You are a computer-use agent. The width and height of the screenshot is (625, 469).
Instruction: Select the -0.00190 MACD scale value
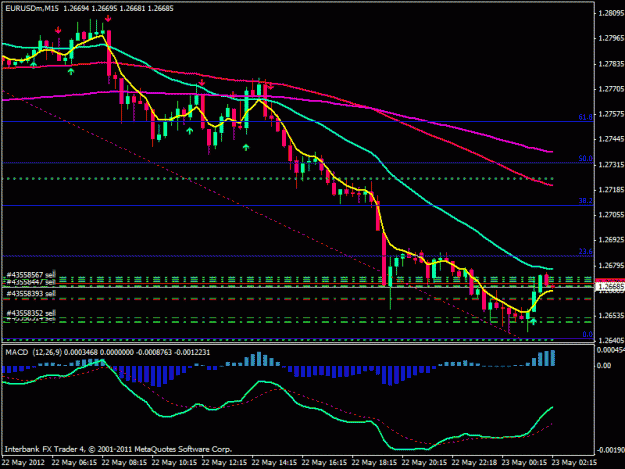610,450
